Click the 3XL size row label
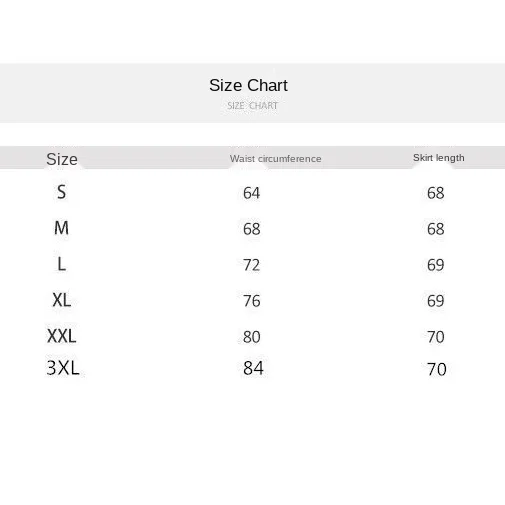505x505 pixels. point(63,368)
